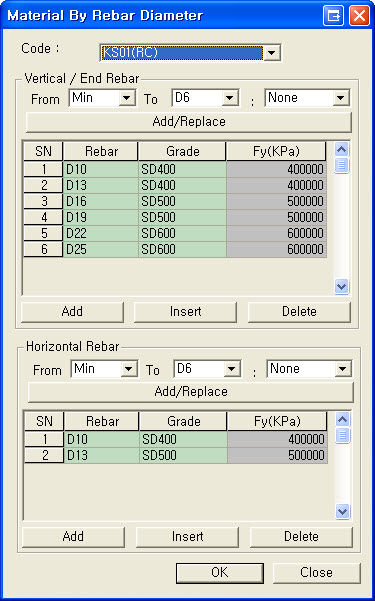Click SD600 grade cell in D25 row
The image size is (375, 601).
click(x=182, y=249)
